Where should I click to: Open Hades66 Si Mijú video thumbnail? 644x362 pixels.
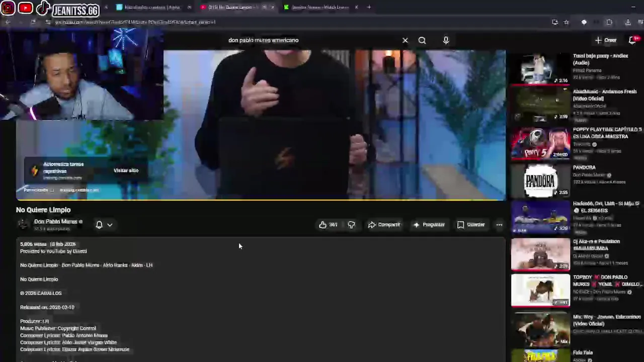[x=540, y=218]
